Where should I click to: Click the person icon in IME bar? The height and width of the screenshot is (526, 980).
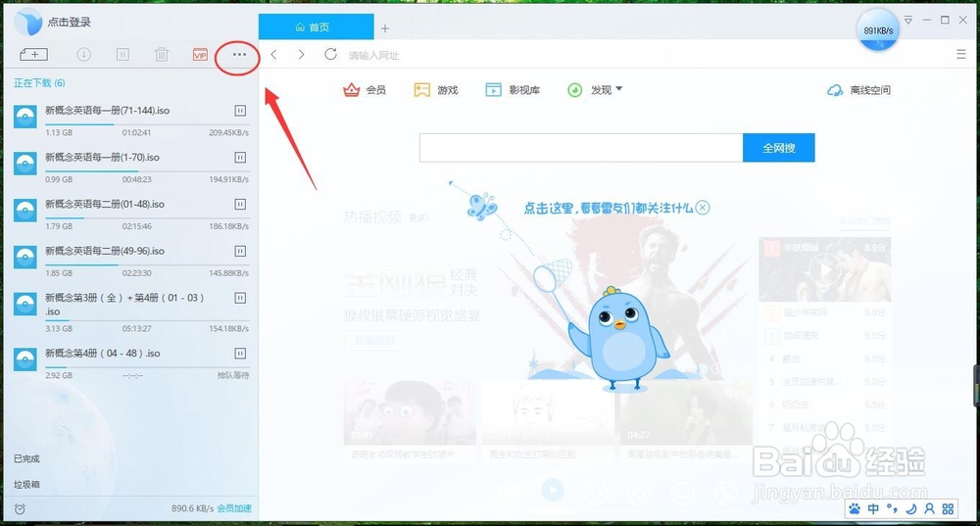[929, 509]
